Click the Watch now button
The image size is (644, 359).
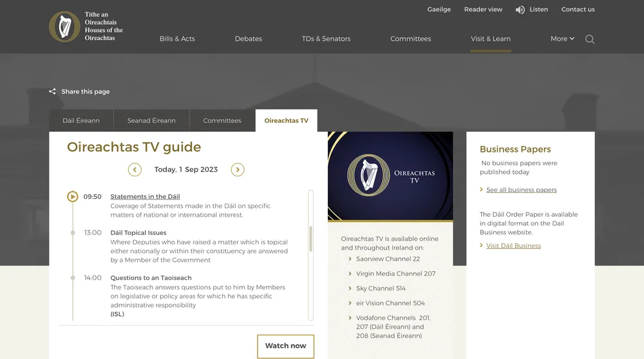[285, 346]
